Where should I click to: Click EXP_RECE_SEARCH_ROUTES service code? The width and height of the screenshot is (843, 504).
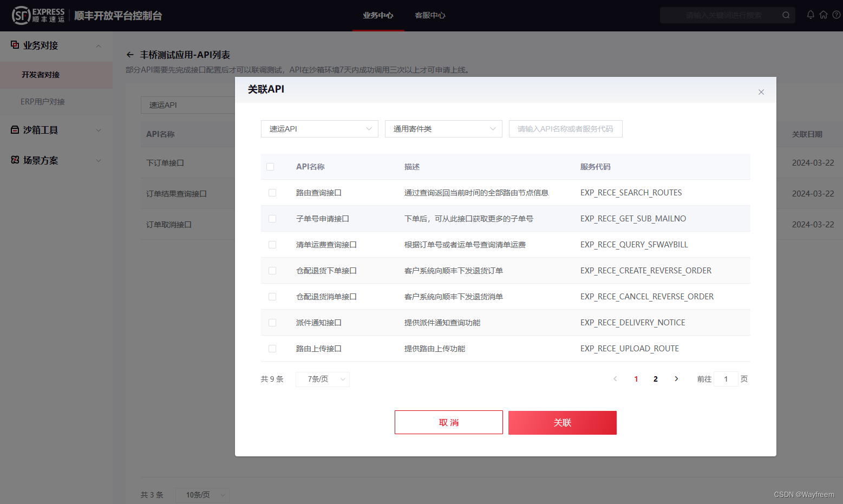[x=631, y=193]
